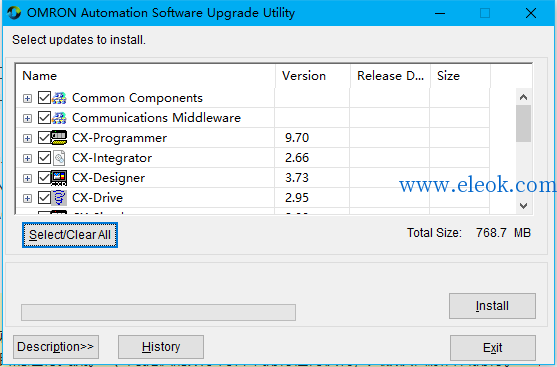This screenshot has width=557, height=367.
Task: Select the CX-Drive row label
Action: [x=97, y=198]
